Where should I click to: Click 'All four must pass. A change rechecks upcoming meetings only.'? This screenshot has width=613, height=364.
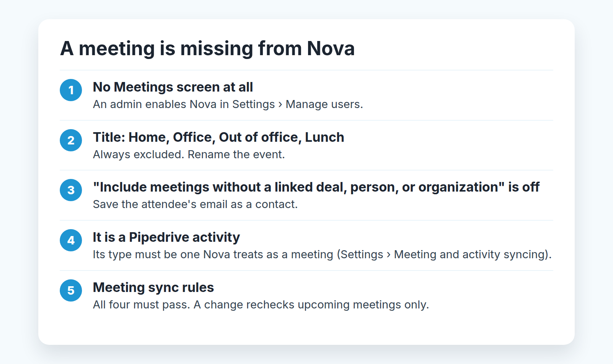tap(261, 305)
